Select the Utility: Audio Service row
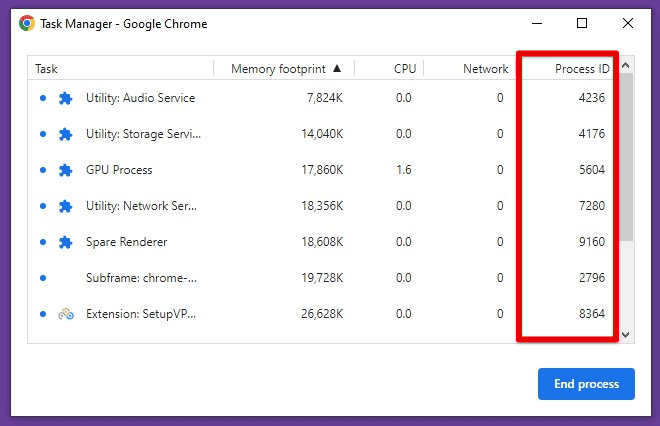The image size is (660, 426). (x=323, y=98)
